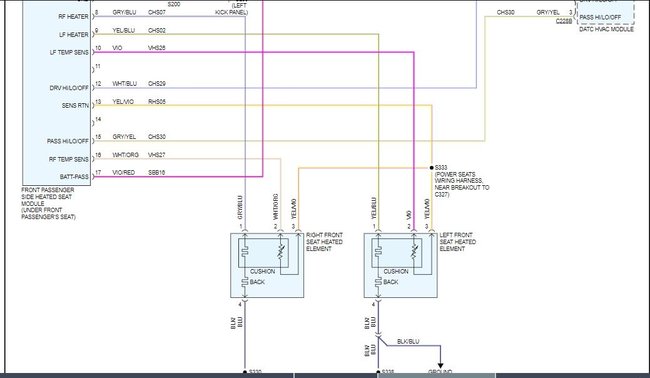Click the S333 splice label

pyautogui.click(x=441, y=167)
